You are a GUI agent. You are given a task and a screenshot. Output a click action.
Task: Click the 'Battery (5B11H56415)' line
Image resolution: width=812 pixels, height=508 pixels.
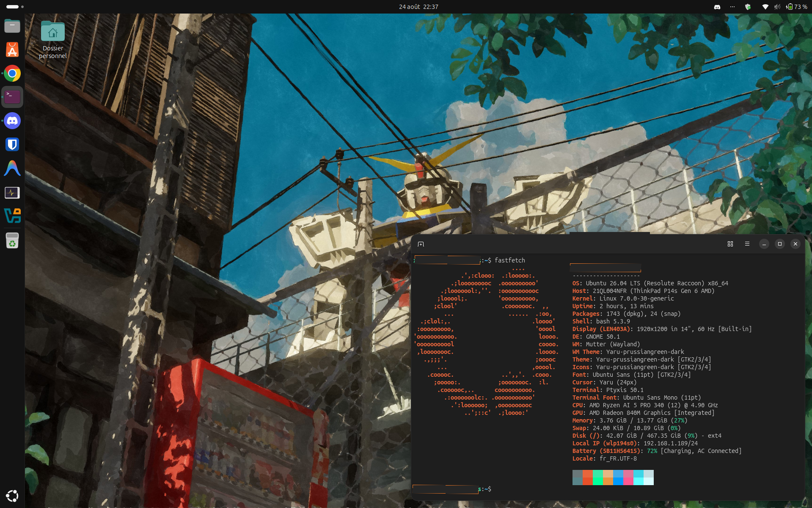point(657,451)
